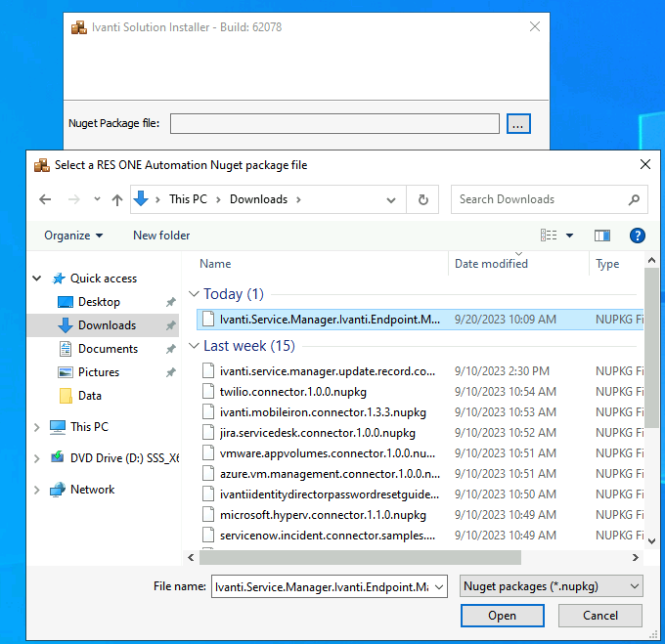
Task: Click the pin icon next to Downloads
Action: pos(170,325)
